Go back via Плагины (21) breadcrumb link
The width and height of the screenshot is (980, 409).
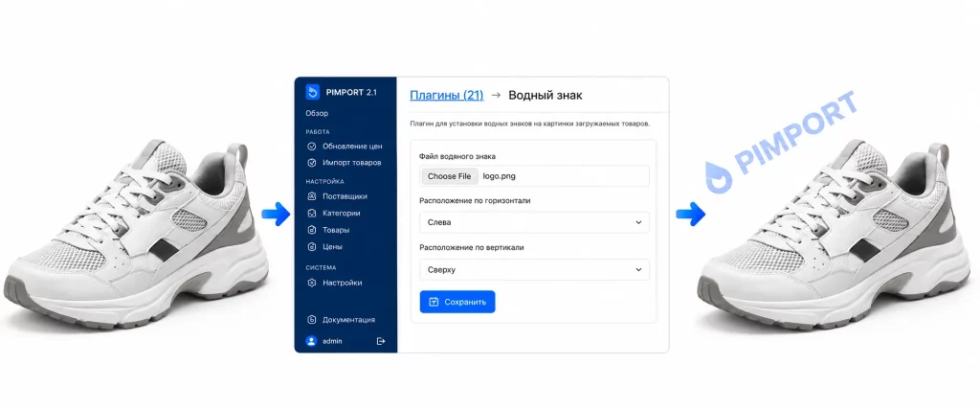(x=447, y=96)
